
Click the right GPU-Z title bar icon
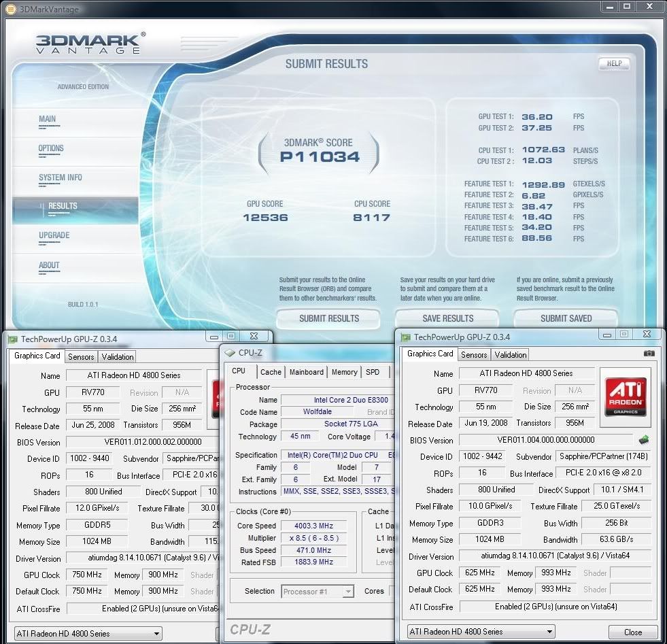[x=405, y=337]
